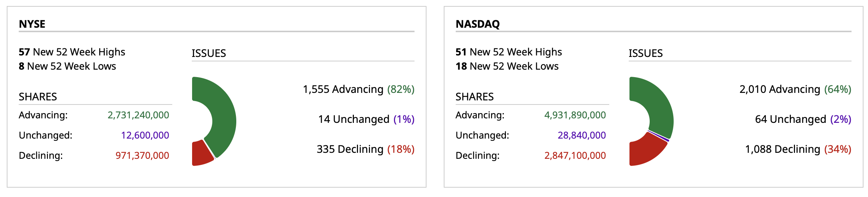
Task: Select the NASDAQ section heading
Action: [x=477, y=24]
